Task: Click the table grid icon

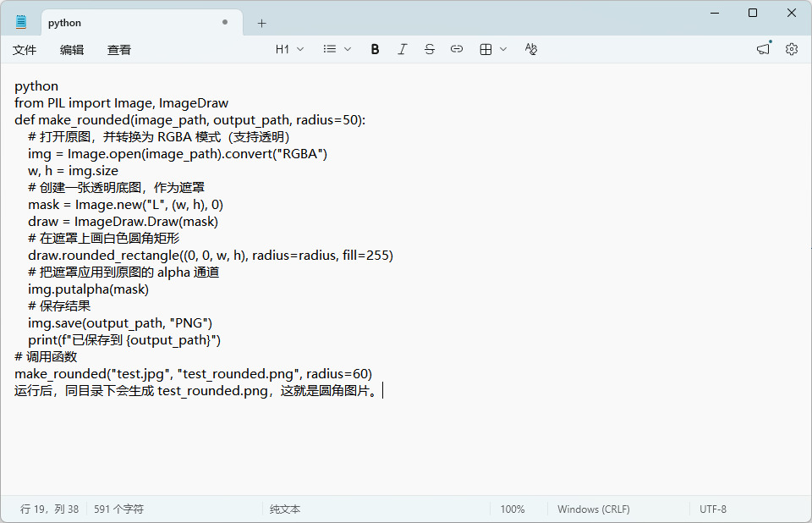Action: coord(486,49)
